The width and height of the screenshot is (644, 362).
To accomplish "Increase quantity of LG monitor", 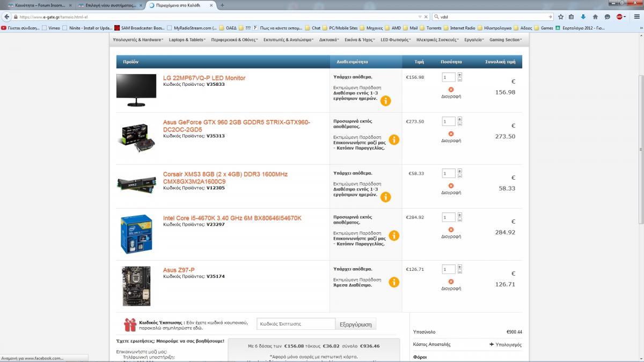I will pos(460,75).
